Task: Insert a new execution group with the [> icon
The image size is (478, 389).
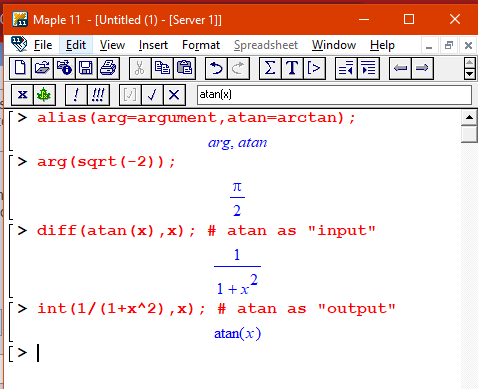Action: (314, 68)
